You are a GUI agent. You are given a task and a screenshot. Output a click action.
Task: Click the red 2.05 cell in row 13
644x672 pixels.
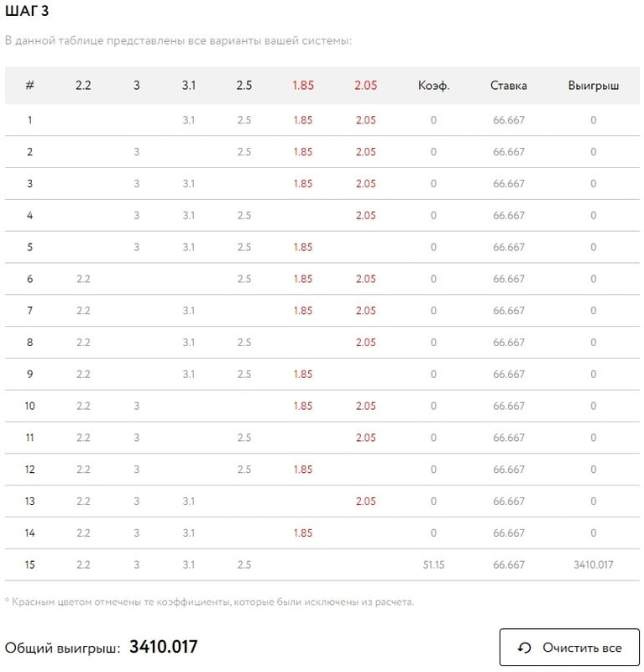[365, 501]
